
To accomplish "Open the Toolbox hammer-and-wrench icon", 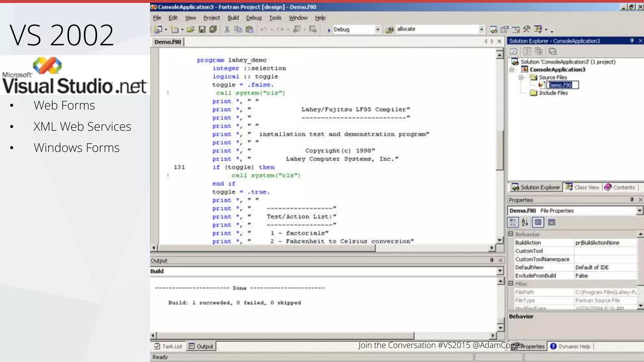I will point(527,29).
